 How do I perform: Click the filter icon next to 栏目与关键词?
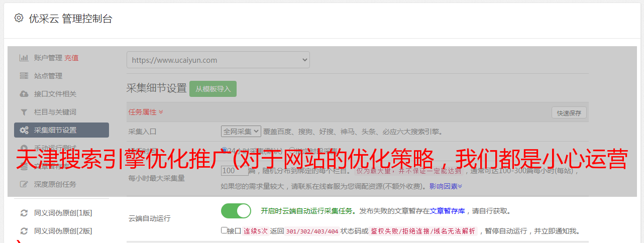(24, 112)
